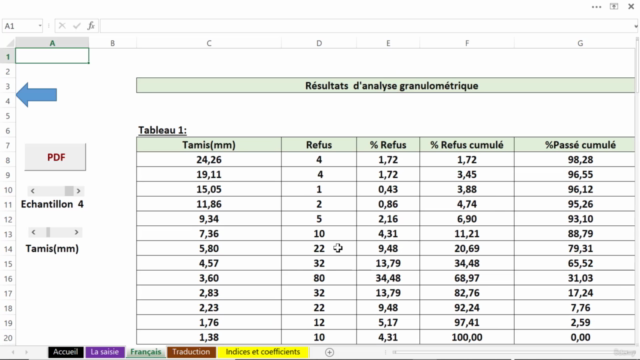Increase Echantillon with right spinner arrow

click(78, 191)
